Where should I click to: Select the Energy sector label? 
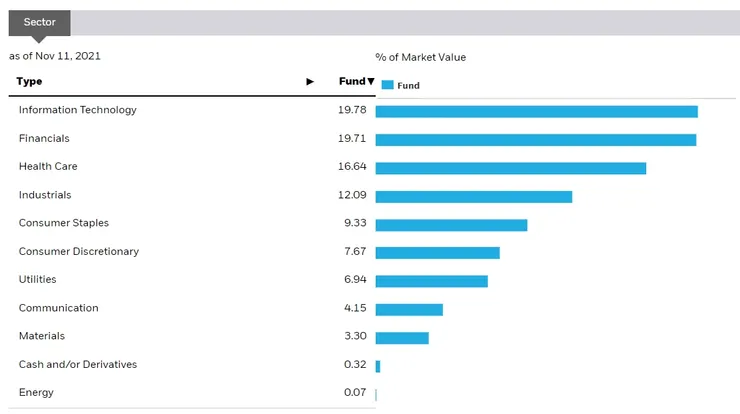click(x=36, y=393)
